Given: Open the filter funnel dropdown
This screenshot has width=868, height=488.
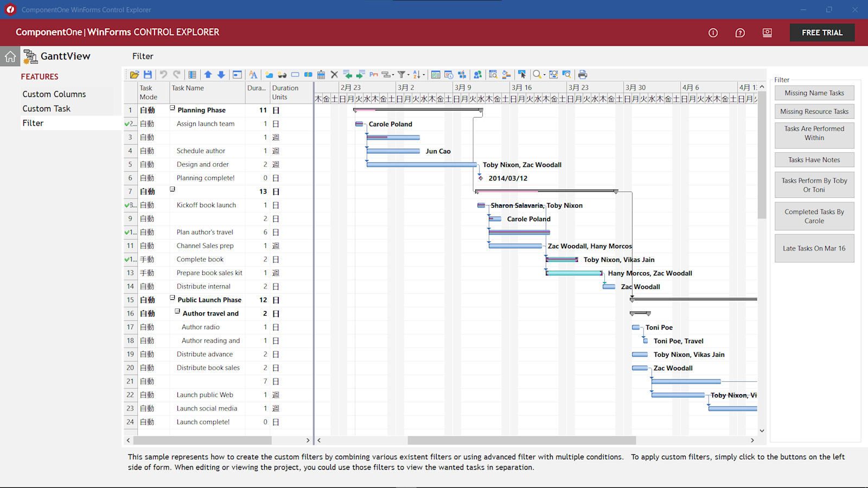Looking at the screenshot, I should (x=403, y=74).
